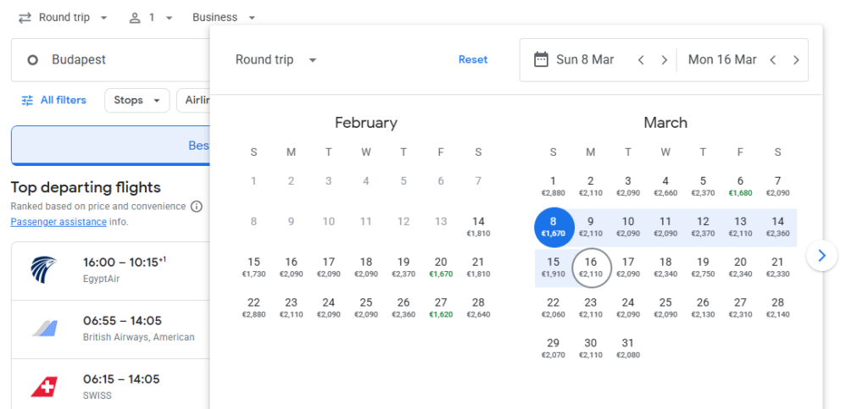The width and height of the screenshot is (868, 409).
Task: Advance departure date with next arrow
Action: [665, 60]
